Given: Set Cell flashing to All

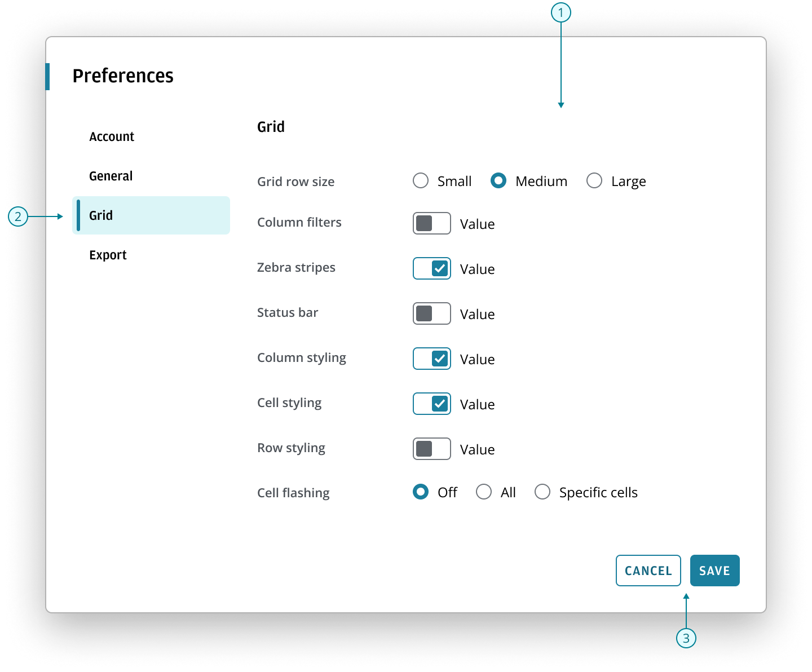Looking at the screenshot, I should click(x=484, y=492).
